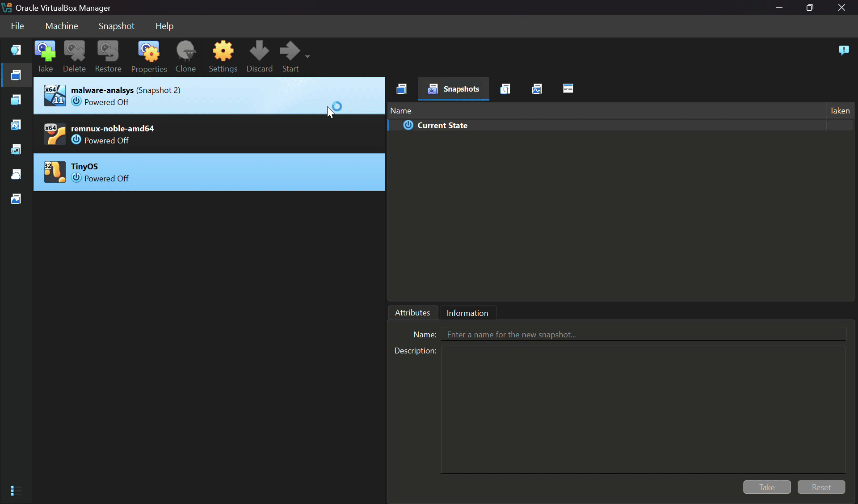This screenshot has width=858, height=504.
Task: Open the Activity monitor tab icon
Action: tap(537, 89)
